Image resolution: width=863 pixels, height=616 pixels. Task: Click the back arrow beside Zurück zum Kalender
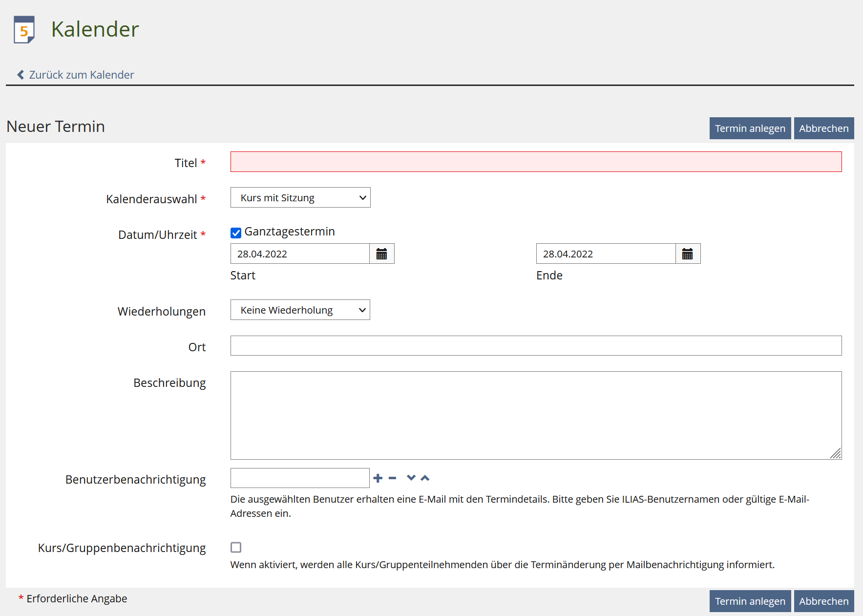pos(21,75)
